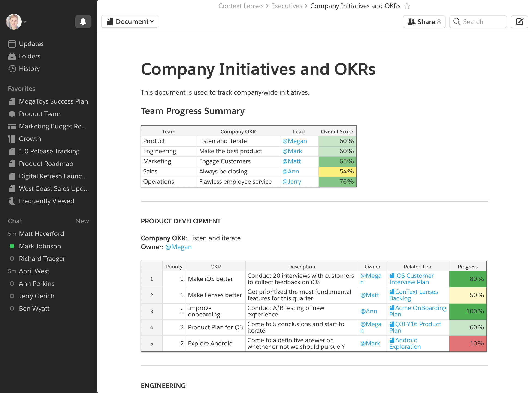Viewport: 532px width, 393px height.
Task: Select the red 10% progress cell
Action: [468, 343]
